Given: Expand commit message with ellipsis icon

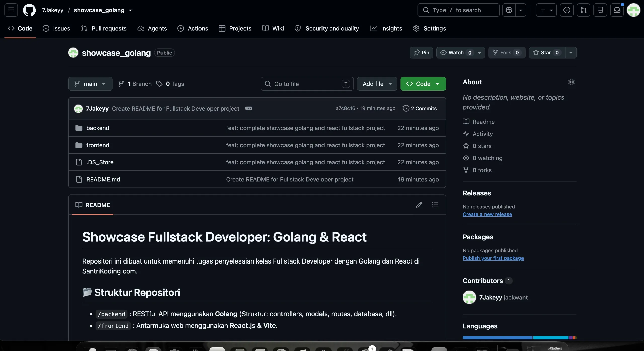Looking at the screenshot, I should 249,108.
